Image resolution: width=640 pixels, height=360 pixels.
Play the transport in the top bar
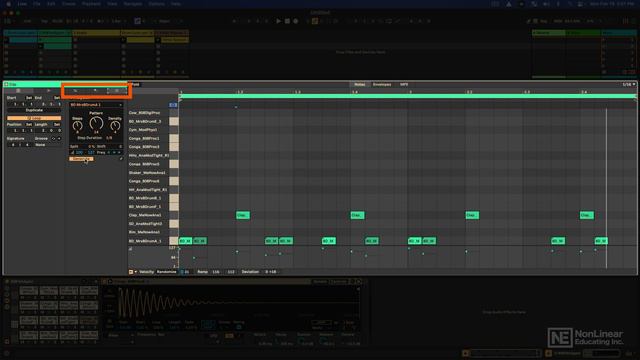click(278, 21)
